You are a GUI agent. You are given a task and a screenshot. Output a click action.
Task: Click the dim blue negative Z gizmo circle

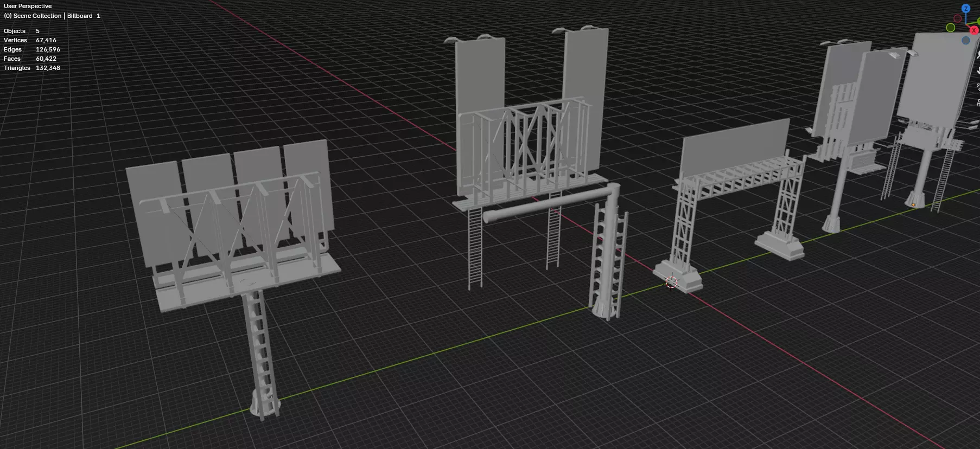(965, 40)
